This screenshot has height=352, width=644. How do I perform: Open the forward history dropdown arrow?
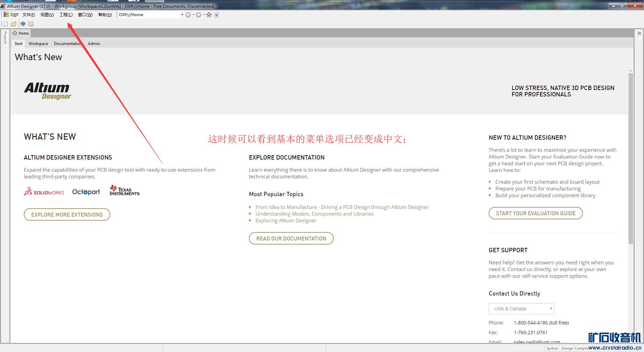point(204,15)
